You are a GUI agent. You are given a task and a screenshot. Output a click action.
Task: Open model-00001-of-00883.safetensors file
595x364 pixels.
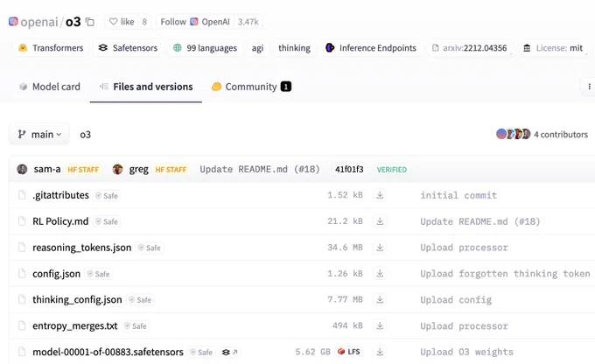[x=108, y=353]
